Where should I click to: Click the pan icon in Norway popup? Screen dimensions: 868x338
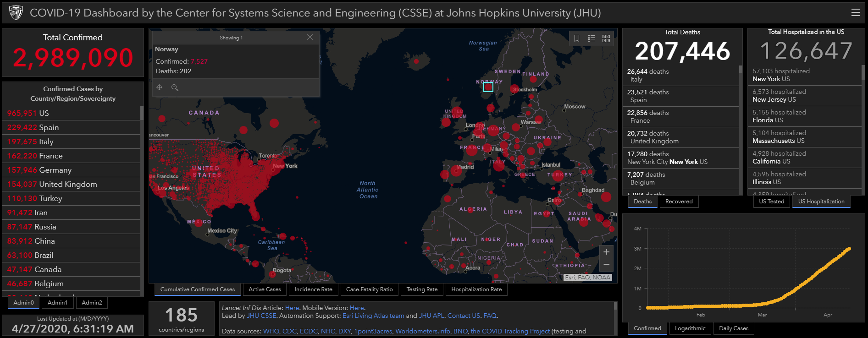[160, 87]
